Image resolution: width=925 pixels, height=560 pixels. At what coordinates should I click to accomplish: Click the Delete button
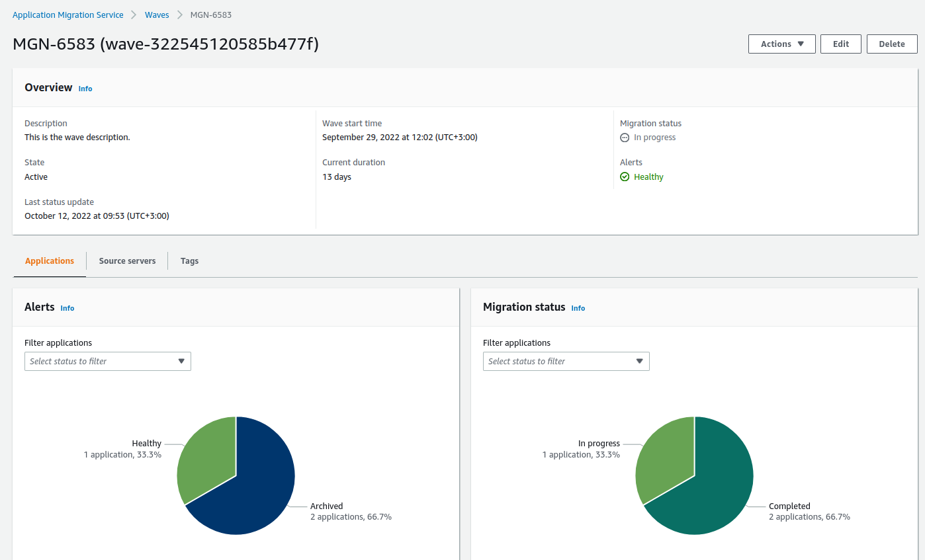892,44
